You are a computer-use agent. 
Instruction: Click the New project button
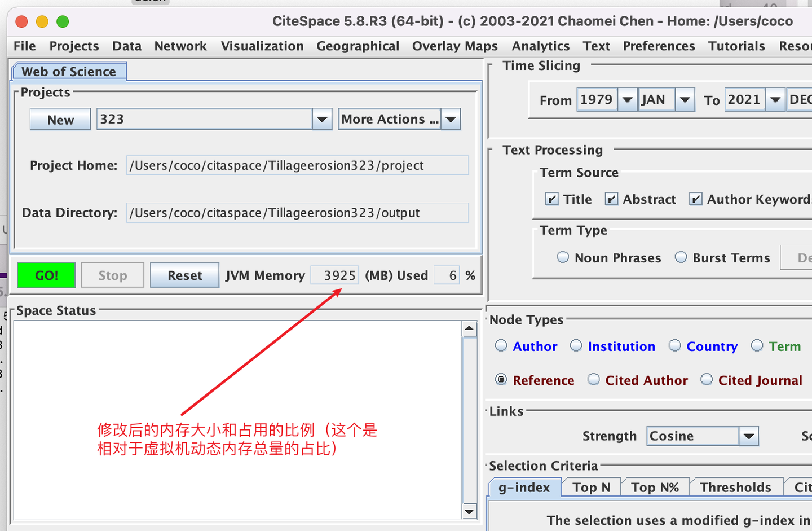[x=60, y=120]
